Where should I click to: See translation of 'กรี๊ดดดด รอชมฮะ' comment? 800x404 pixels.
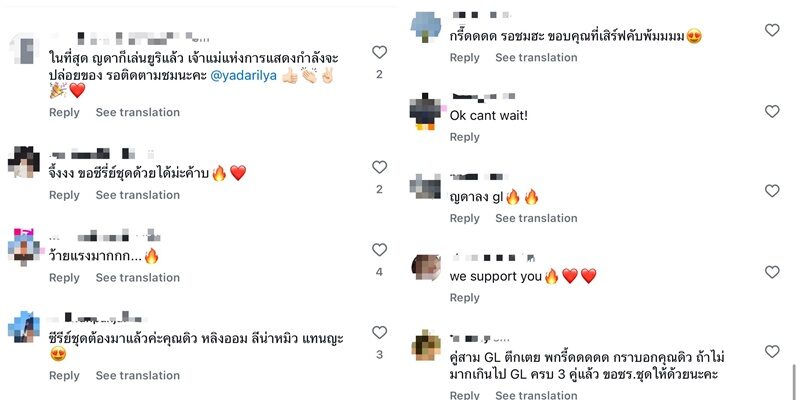coord(536,58)
